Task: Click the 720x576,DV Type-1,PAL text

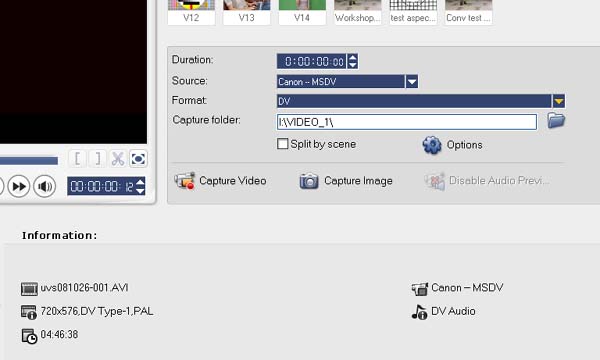Action: 97,311
